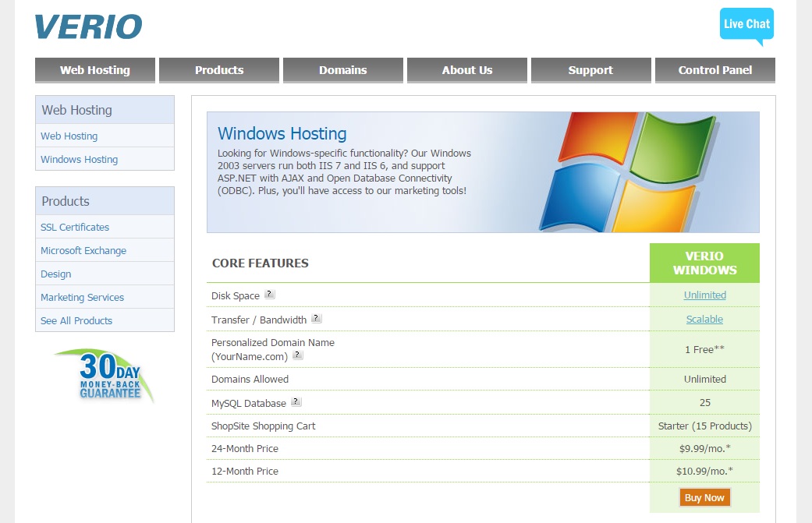View See All Products listing
Screen dimensions: 812x523
(x=76, y=320)
